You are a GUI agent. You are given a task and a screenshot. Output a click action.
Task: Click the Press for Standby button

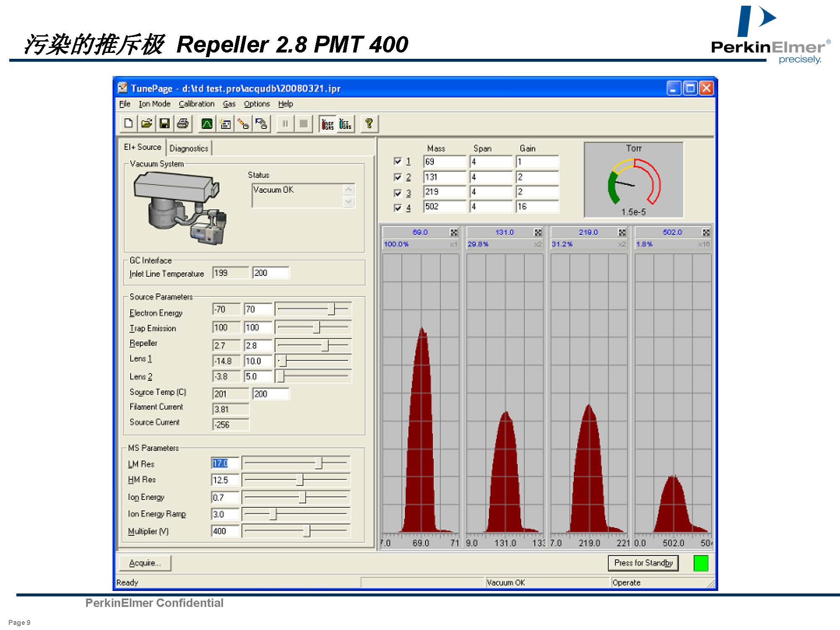(643, 563)
